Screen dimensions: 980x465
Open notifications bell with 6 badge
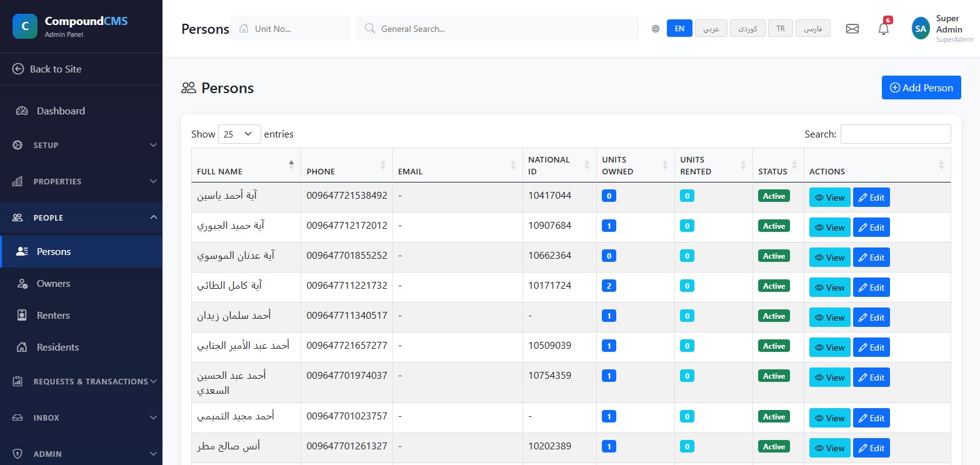coord(884,28)
